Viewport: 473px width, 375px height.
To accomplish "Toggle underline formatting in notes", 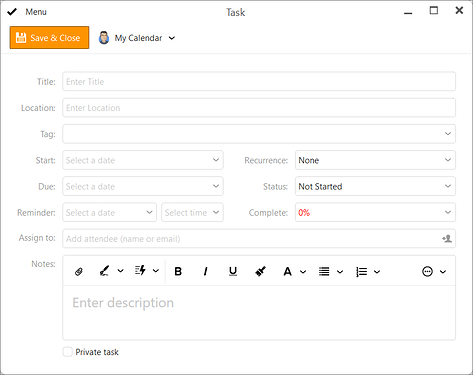I will click(233, 272).
